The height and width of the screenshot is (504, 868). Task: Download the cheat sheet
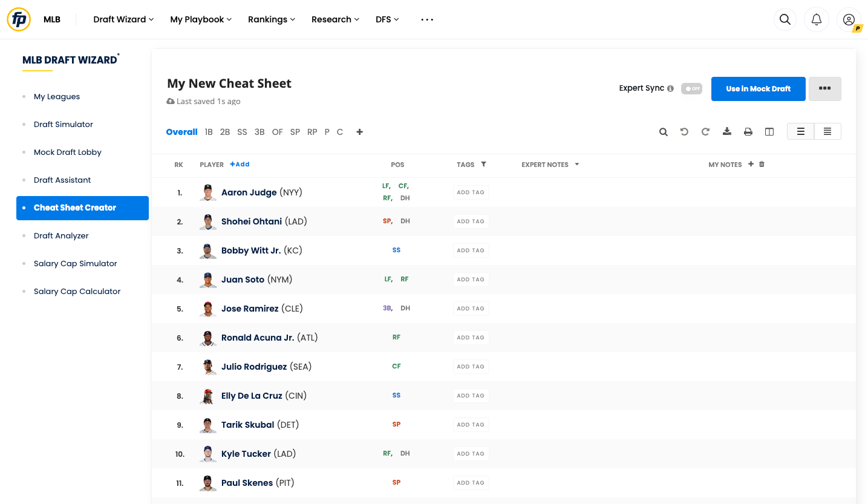[727, 131]
